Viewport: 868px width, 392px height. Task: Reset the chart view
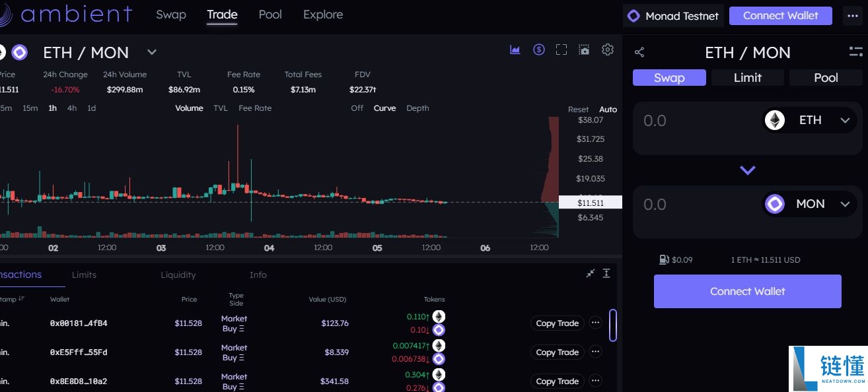578,110
